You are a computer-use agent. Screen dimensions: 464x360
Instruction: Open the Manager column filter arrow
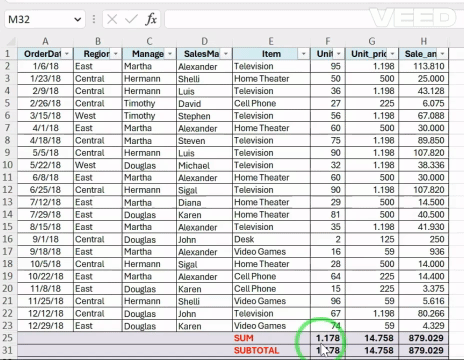pos(170,54)
